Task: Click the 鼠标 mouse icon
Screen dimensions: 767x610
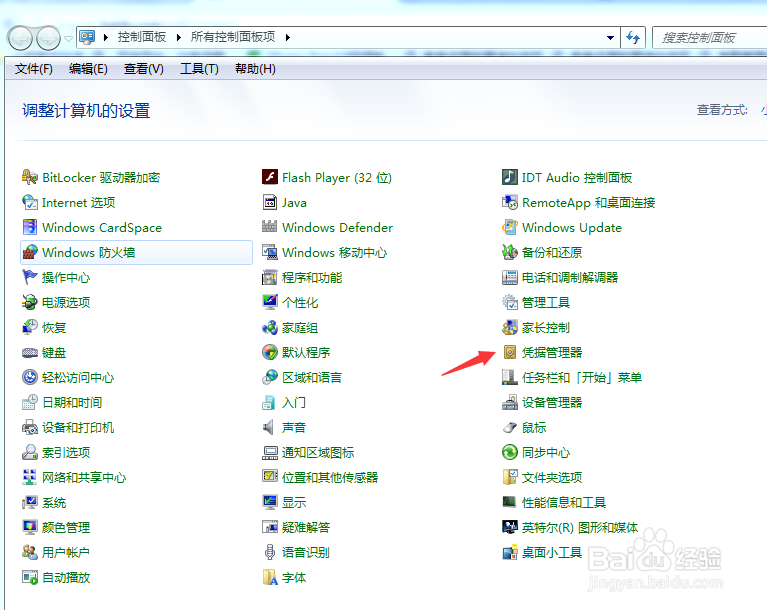Action: pos(510,427)
